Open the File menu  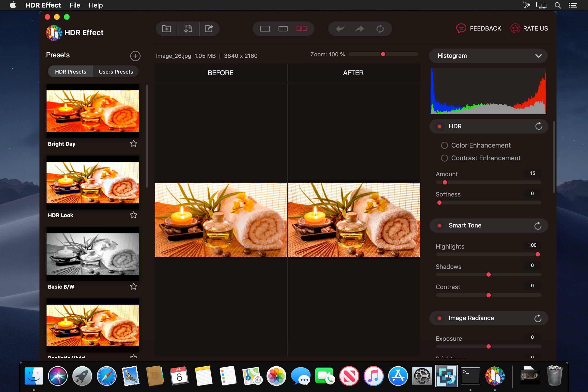[75, 5]
